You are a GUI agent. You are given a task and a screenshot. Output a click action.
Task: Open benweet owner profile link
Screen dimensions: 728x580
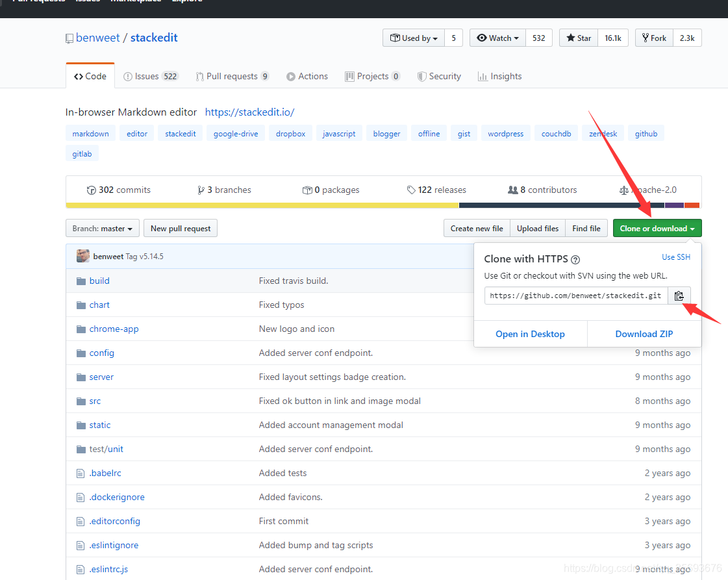tap(98, 38)
